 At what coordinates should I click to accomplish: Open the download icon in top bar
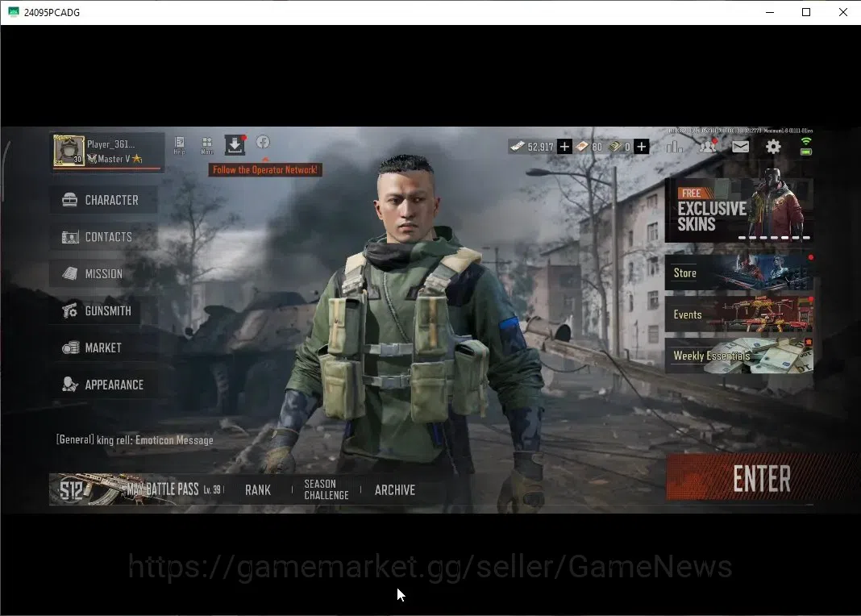[x=235, y=144]
